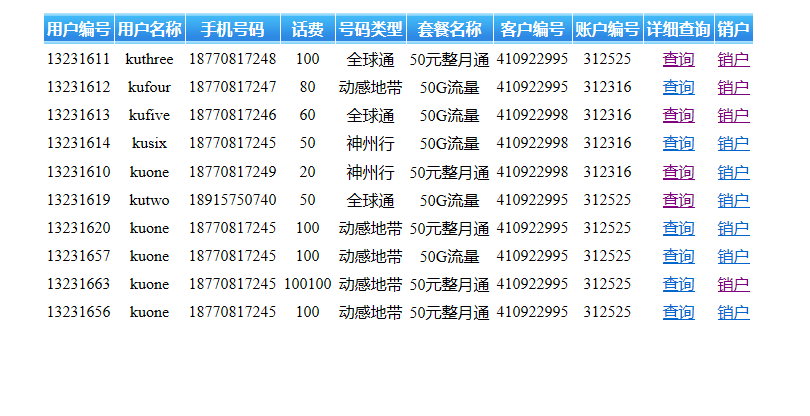Select user number 13231620

[x=79, y=227]
